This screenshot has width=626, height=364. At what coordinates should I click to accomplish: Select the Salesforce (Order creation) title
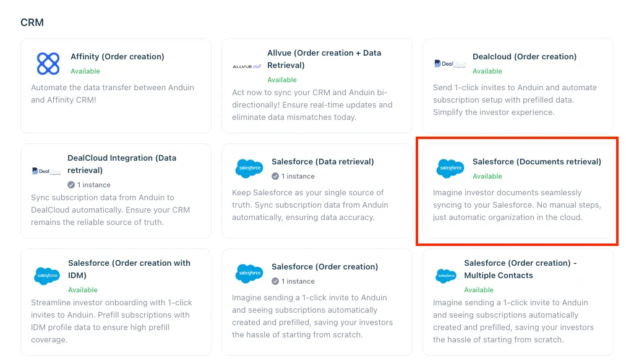(325, 267)
